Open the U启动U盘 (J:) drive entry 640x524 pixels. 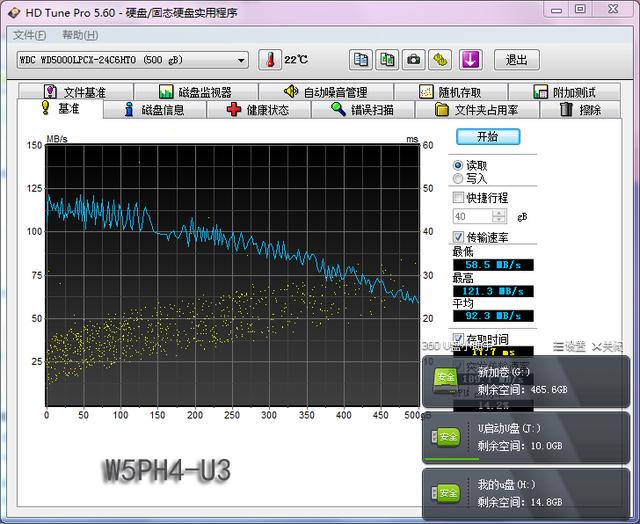pyautogui.click(x=526, y=437)
